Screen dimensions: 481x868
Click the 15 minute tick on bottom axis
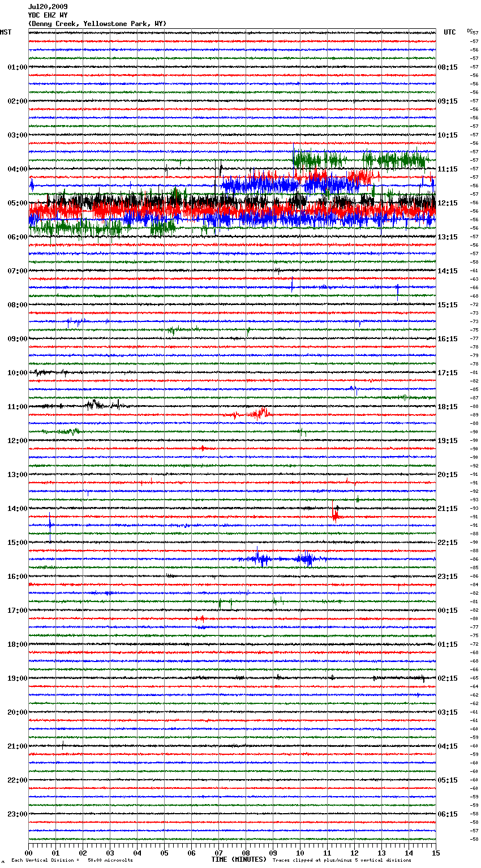point(436,853)
